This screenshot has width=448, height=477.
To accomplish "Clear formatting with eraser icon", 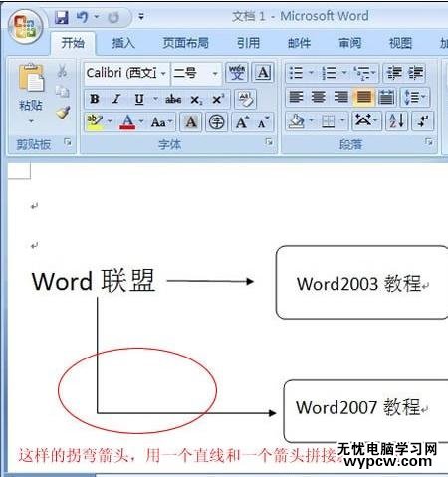I will (245, 99).
